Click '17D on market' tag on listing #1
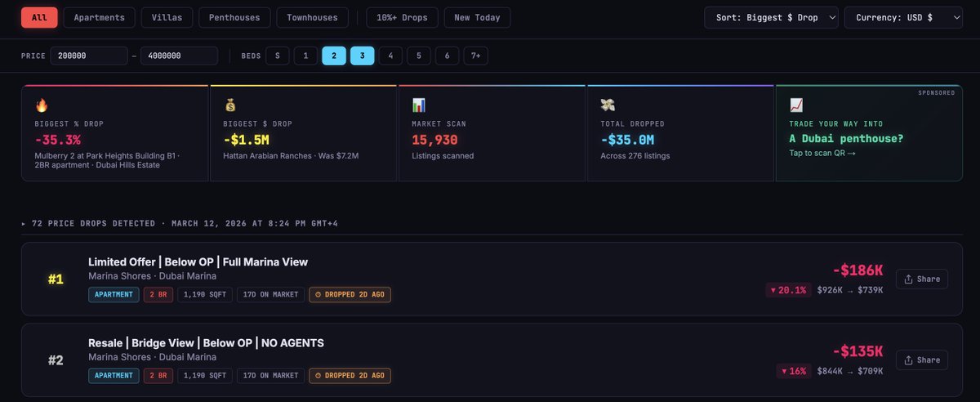The image size is (980, 402). click(270, 294)
